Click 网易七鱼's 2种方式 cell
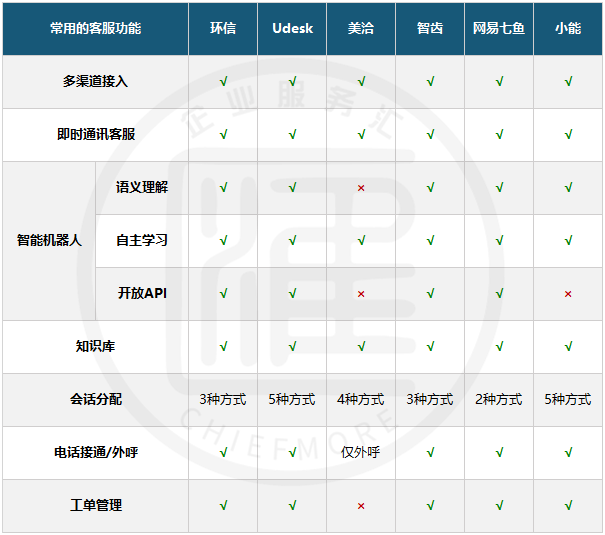Screen dimensions: 605x535 [499, 399]
